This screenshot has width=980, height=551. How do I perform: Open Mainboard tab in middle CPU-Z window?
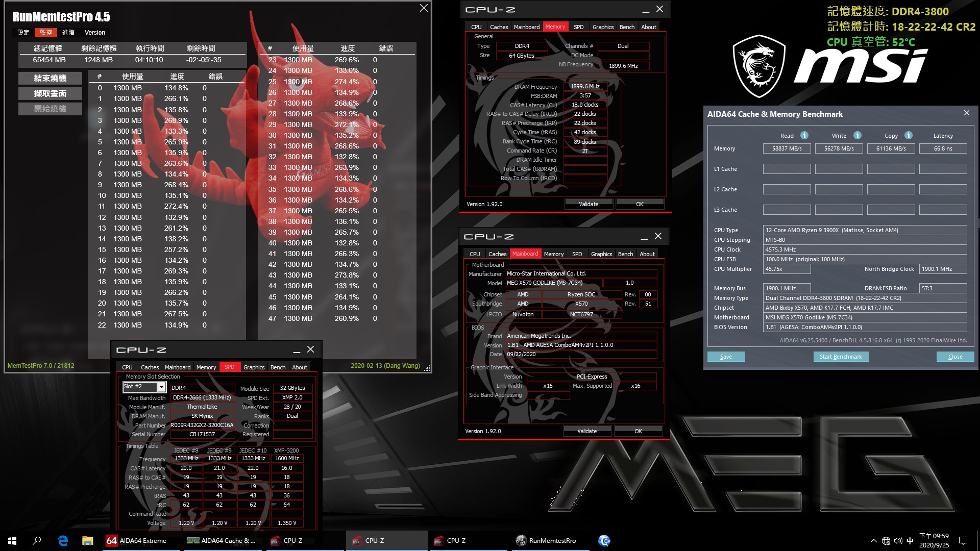pyautogui.click(x=525, y=254)
